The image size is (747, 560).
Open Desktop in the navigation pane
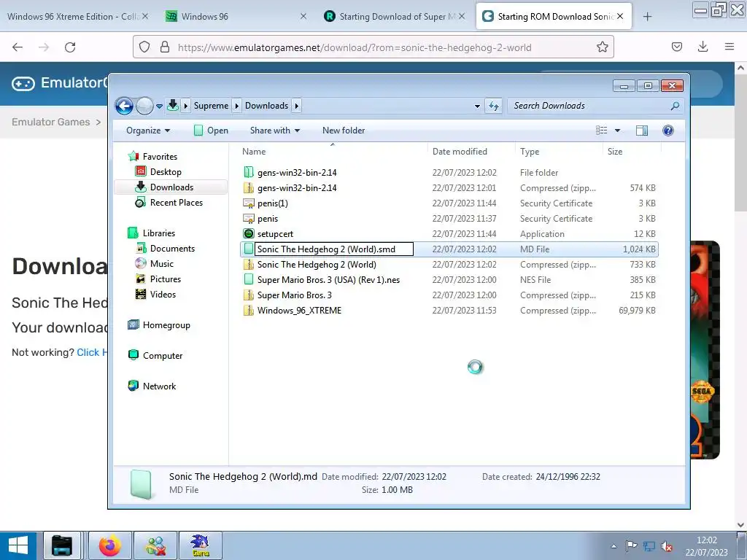pyautogui.click(x=166, y=172)
